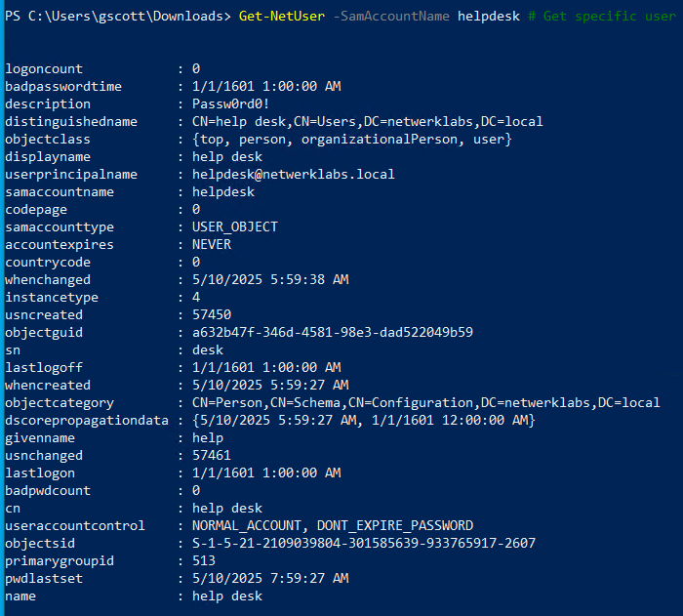The height and width of the screenshot is (616, 683).
Task: Click the objectcategory value line
Action: (x=426, y=402)
